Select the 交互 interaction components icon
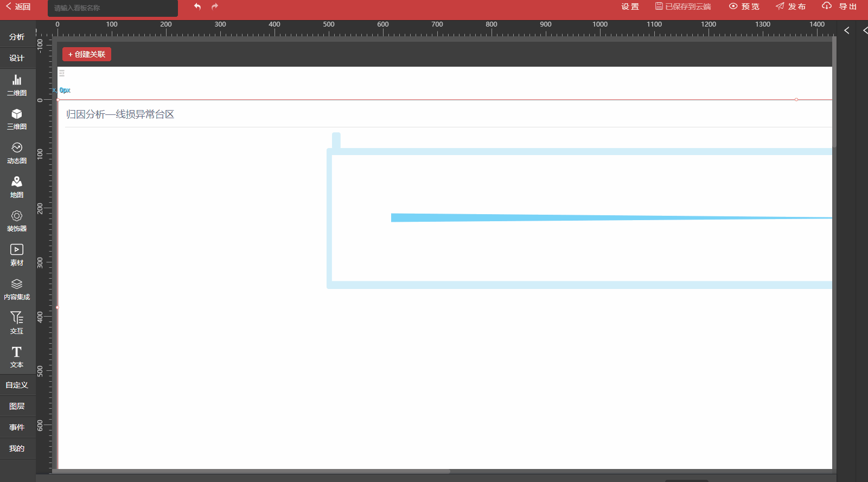Viewport: 868px width, 482px height. pos(17,323)
